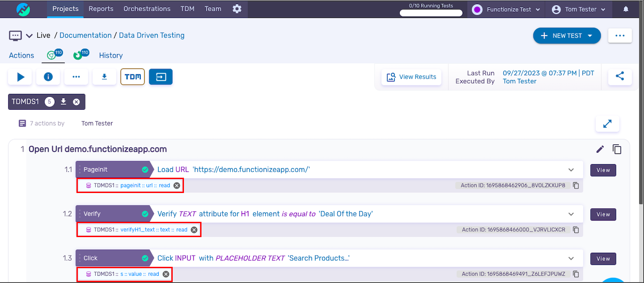View the Click action 1.3

coord(603,258)
